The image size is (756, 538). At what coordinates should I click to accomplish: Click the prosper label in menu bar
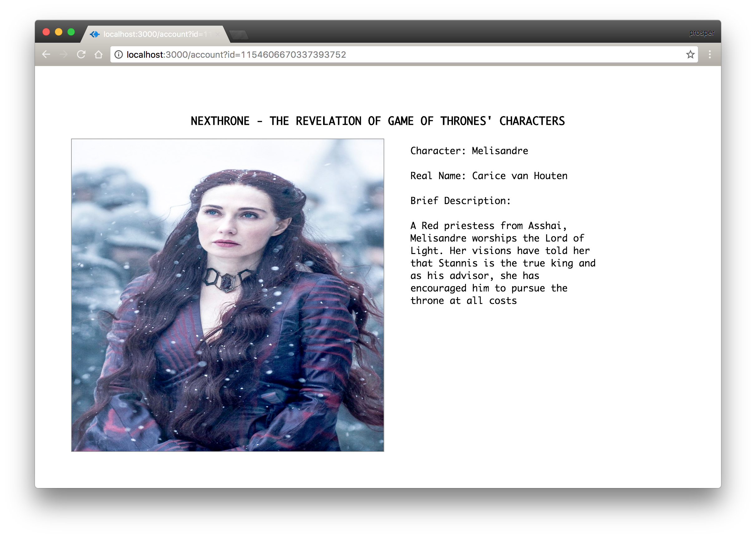tap(701, 33)
